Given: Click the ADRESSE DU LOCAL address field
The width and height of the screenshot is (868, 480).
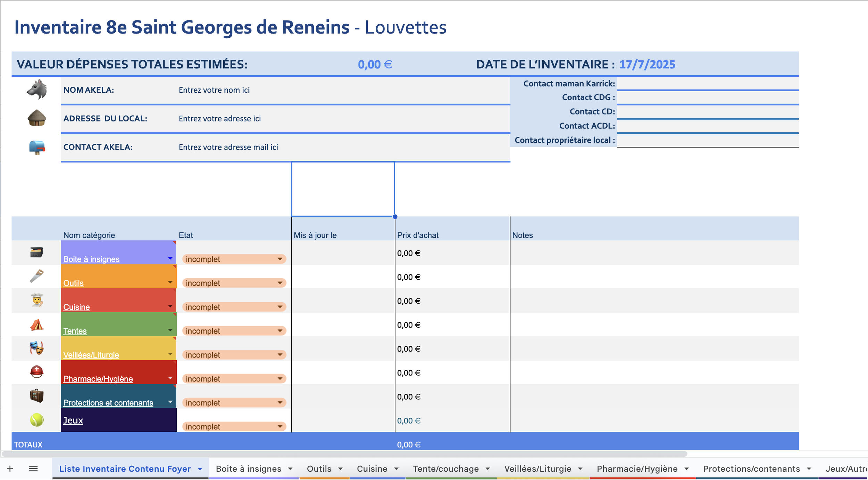Looking at the screenshot, I should click(343, 119).
